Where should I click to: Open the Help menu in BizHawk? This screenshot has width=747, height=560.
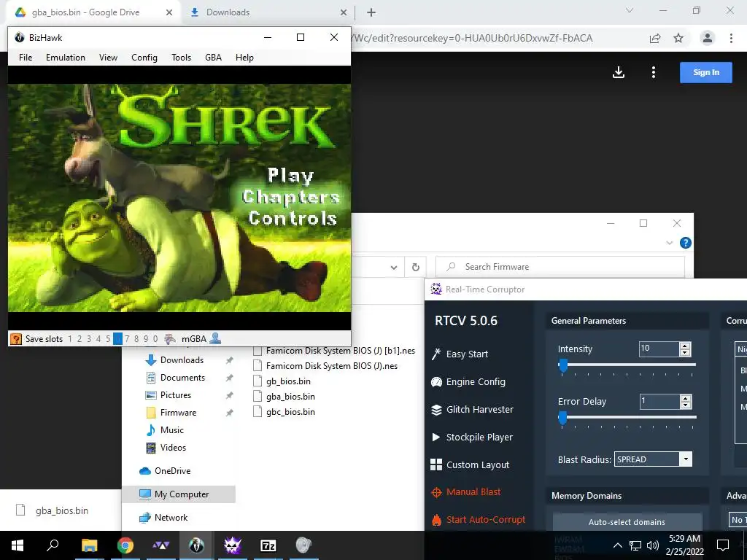point(244,58)
